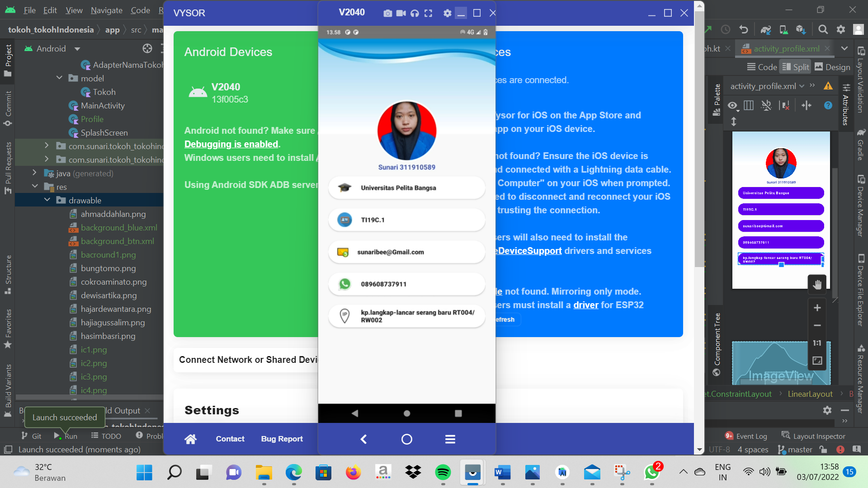This screenshot has width=868, height=488.
Task: Open the File menu in Android Studio
Action: 29,10
